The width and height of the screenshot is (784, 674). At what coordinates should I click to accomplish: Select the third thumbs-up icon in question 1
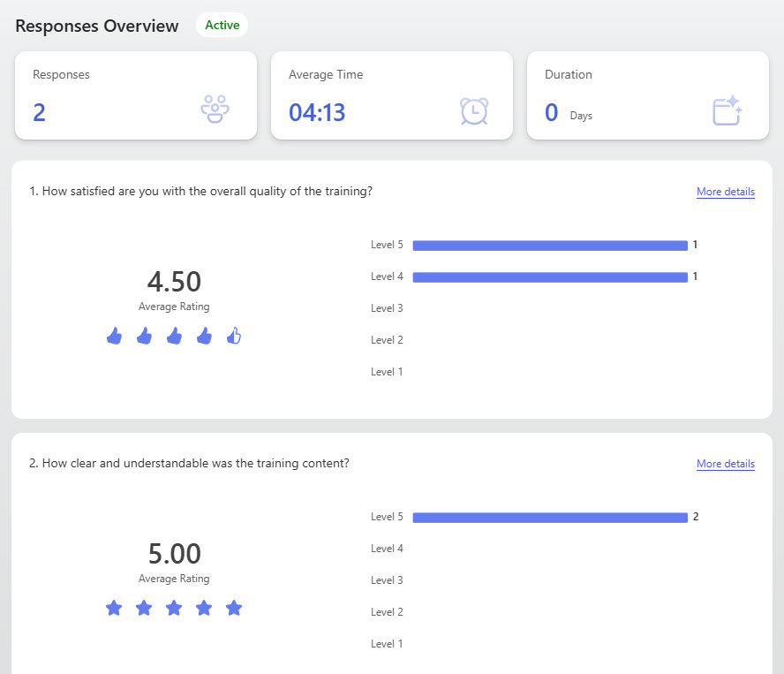pos(174,337)
